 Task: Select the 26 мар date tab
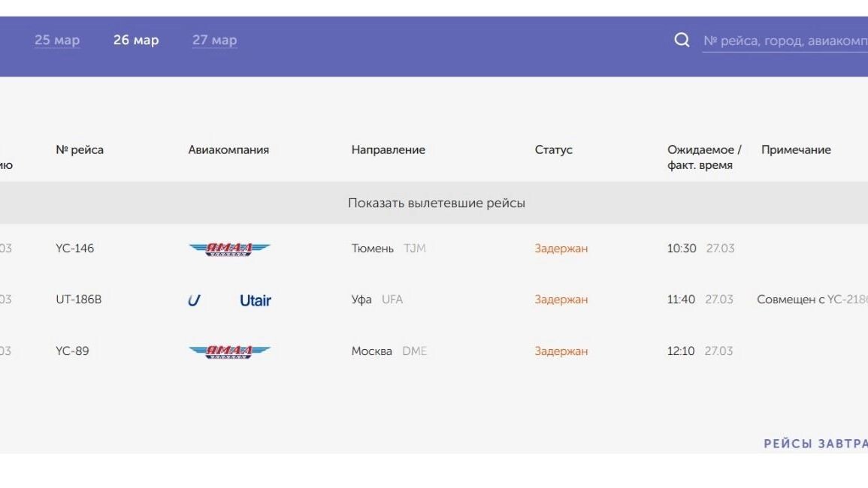(x=136, y=41)
